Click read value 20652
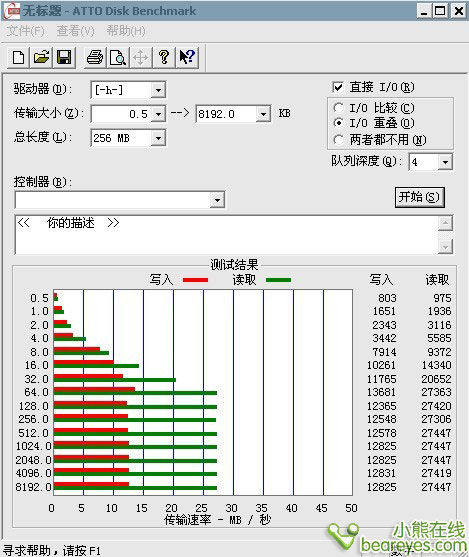 coord(437,379)
